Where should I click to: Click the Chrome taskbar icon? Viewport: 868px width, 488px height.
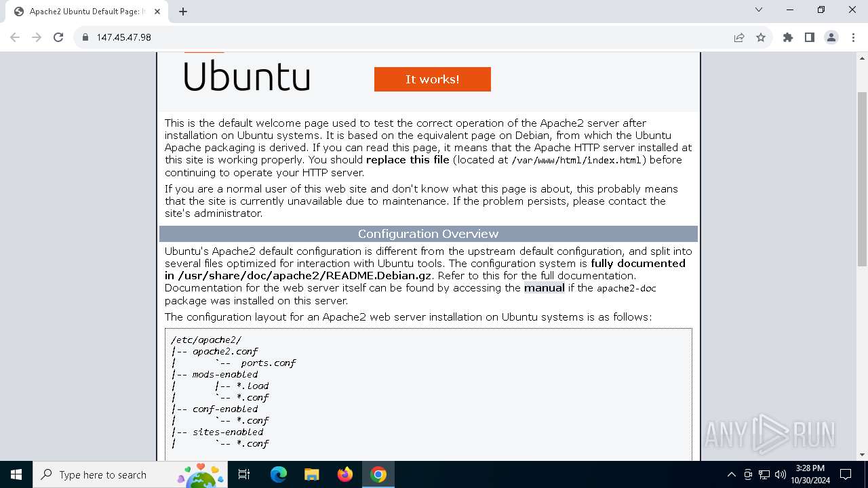click(378, 474)
